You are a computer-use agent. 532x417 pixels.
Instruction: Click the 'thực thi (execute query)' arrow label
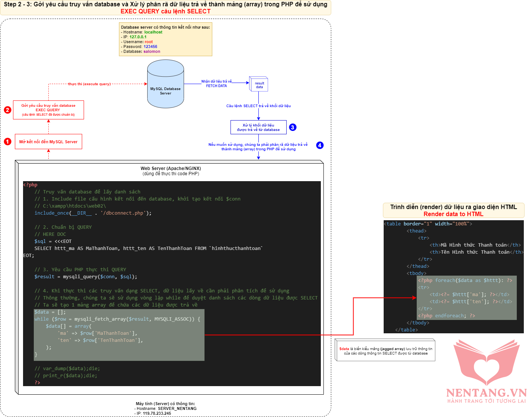pos(89,84)
